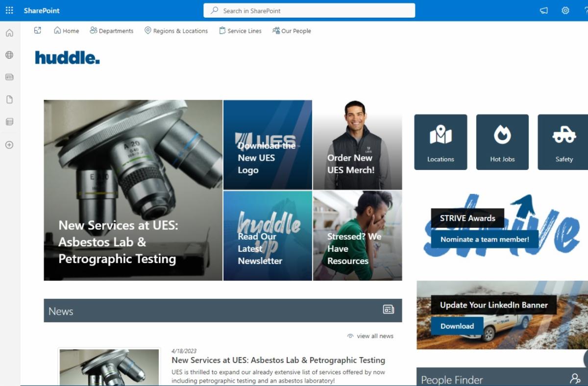Open the Departments navigation menu
This screenshot has width=588, height=386.
click(x=112, y=31)
